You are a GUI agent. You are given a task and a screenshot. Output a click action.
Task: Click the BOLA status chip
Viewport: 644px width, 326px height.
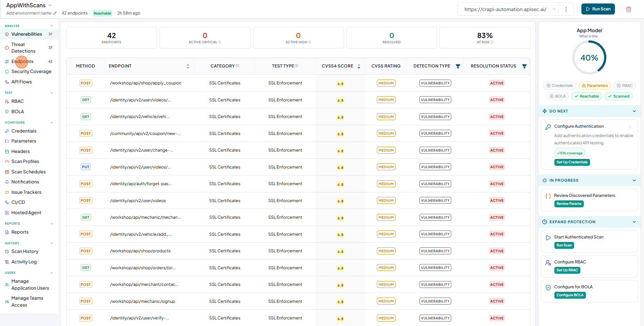pos(557,96)
